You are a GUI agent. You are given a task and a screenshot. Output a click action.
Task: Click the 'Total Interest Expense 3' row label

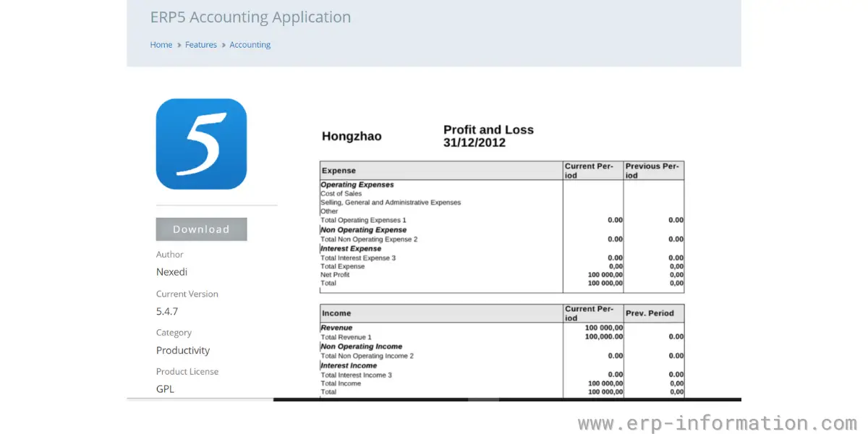[x=358, y=258]
